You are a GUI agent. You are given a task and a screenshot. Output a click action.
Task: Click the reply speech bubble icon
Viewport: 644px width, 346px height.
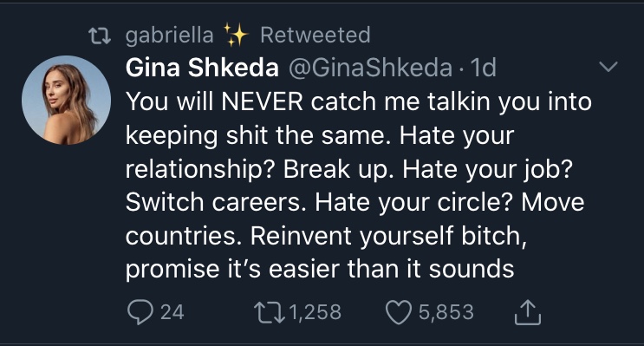(x=140, y=312)
